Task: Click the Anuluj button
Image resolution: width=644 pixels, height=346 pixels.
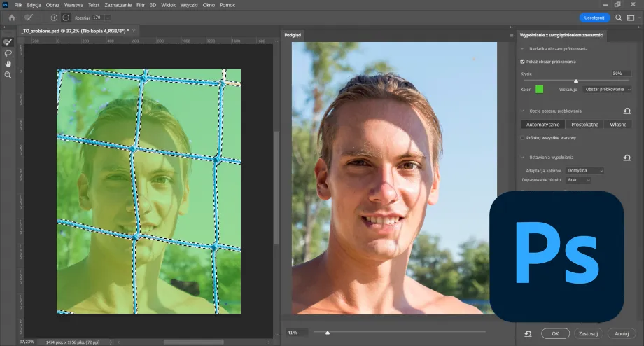Action: coord(622,334)
